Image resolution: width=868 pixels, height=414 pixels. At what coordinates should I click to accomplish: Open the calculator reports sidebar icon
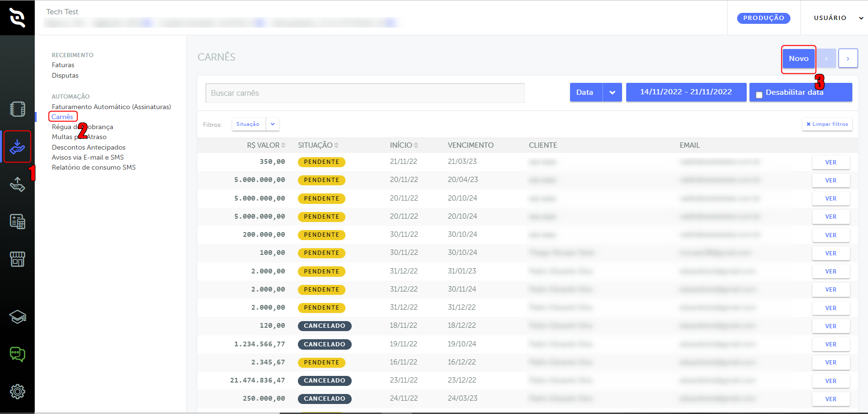click(x=18, y=222)
